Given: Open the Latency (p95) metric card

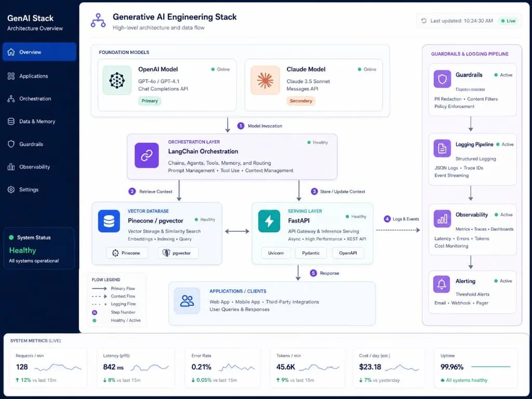Looking at the screenshot, I should pyautogui.click(x=136, y=368).
